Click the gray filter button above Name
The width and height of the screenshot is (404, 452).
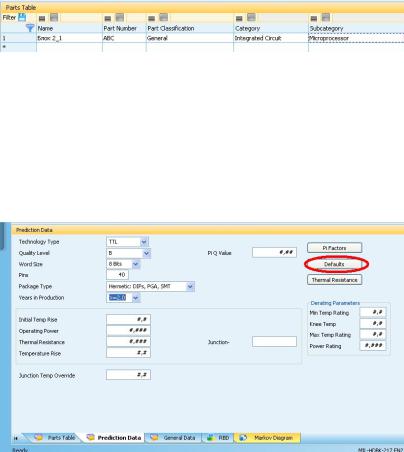coord(54,17)
